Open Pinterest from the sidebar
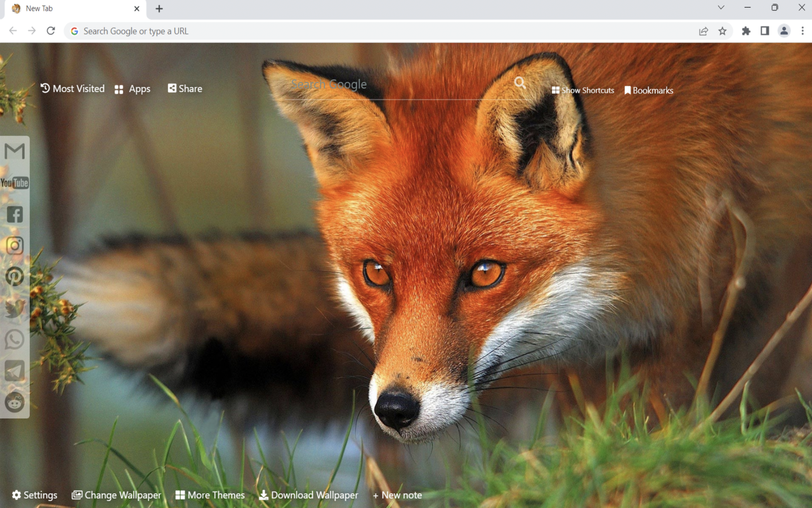Viewport: 812px width, 508px height. 15,277
